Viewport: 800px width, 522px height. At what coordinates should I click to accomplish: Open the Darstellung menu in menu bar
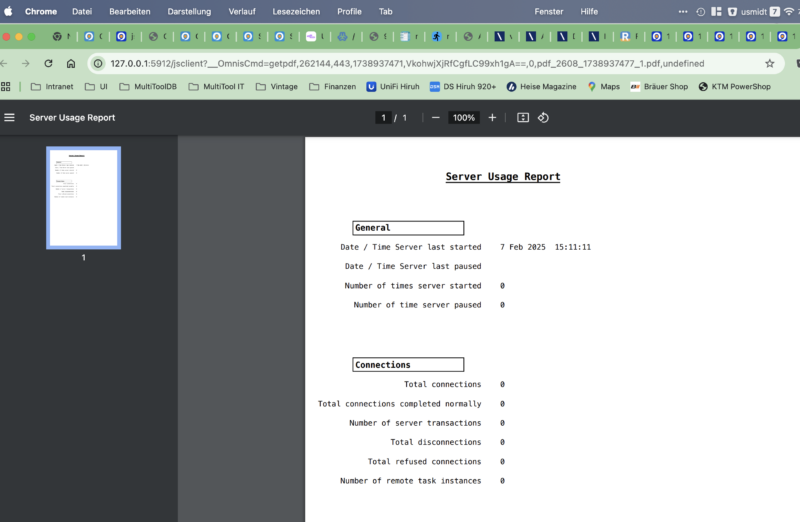[x=189, y=11]
